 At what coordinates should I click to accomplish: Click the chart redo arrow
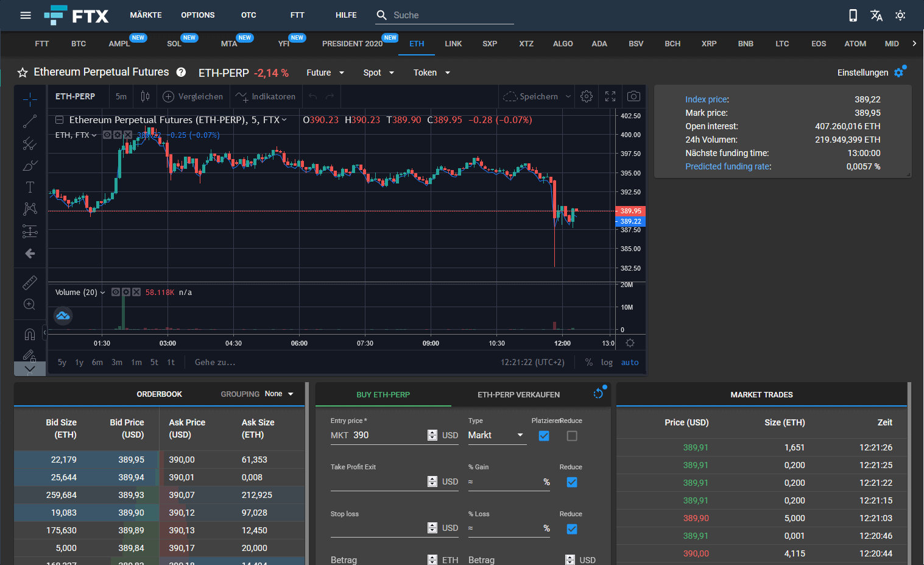coord(330,96)
